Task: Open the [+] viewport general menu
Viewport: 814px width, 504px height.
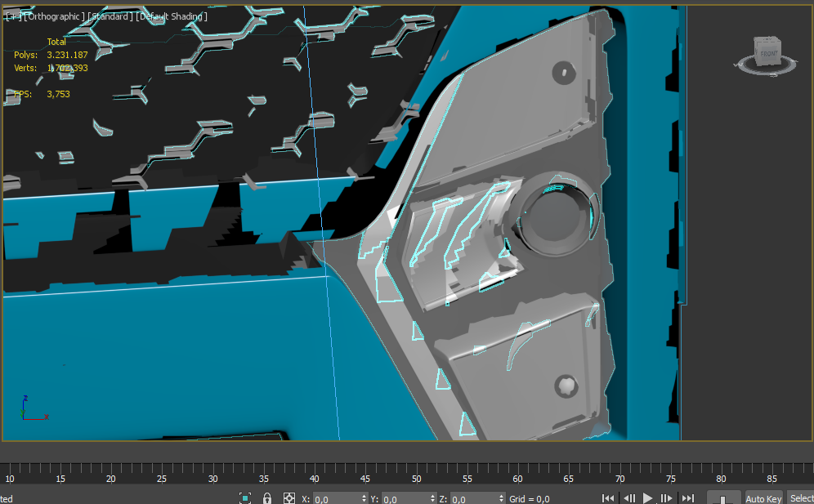Action: pos(13,16)
